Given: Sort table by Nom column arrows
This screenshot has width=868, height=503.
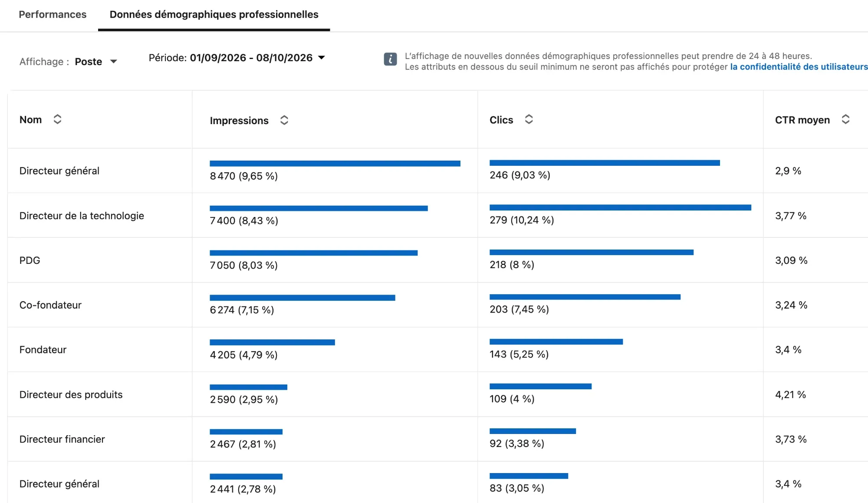Looking at the screenshot, I should pos(57,119).
